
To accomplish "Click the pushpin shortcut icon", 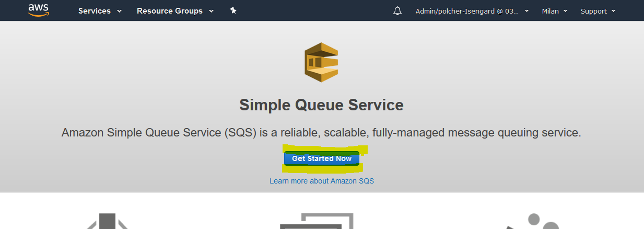I will 233,10.
